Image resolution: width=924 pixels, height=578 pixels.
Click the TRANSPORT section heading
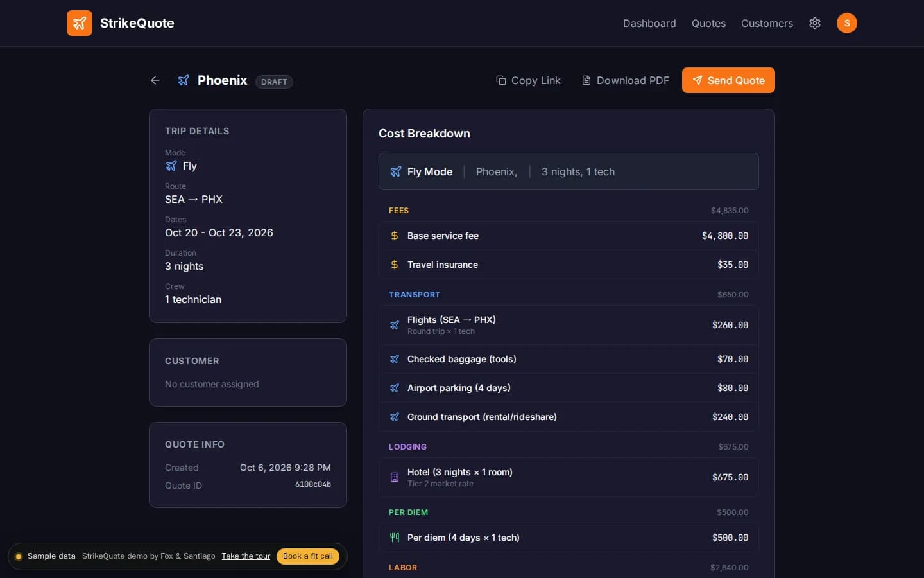point(415,295)
